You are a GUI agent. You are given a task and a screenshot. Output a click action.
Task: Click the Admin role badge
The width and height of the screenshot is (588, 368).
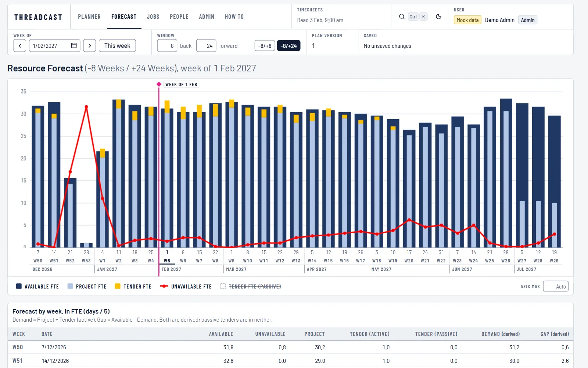click(528, 20)
